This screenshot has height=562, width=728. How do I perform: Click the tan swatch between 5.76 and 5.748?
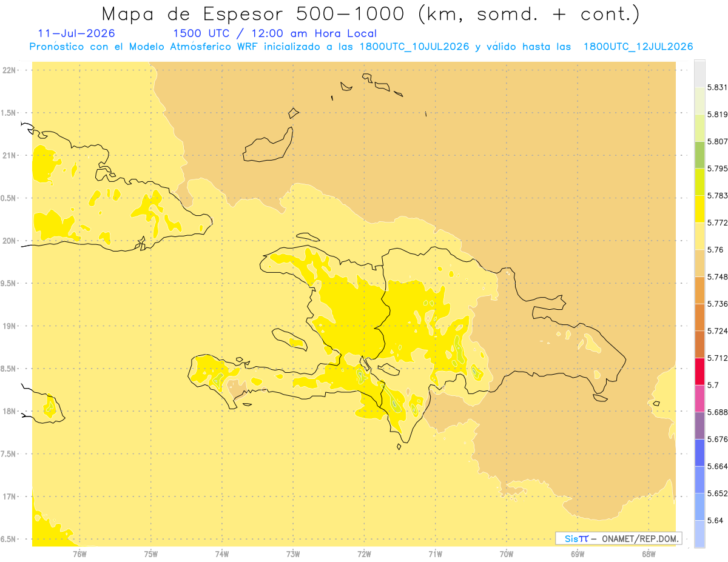[x=699, y=263]
